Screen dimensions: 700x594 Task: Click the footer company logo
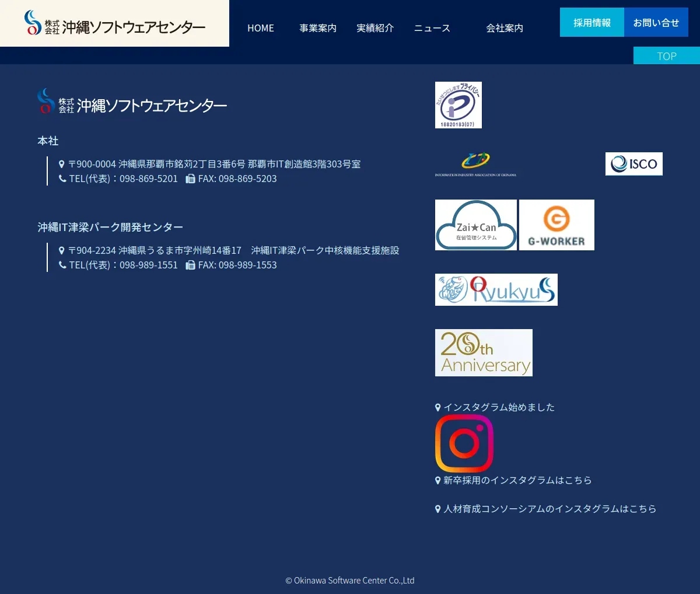click(132, 102)
